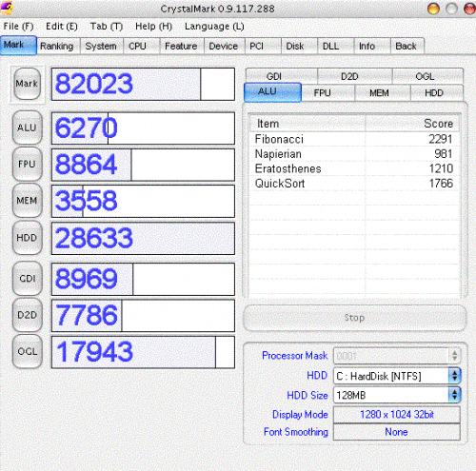Image resolution: width=476 pixels, height=471 pixels.
Task: Run the full Mark benchmark button
Action: coord(27,84)
